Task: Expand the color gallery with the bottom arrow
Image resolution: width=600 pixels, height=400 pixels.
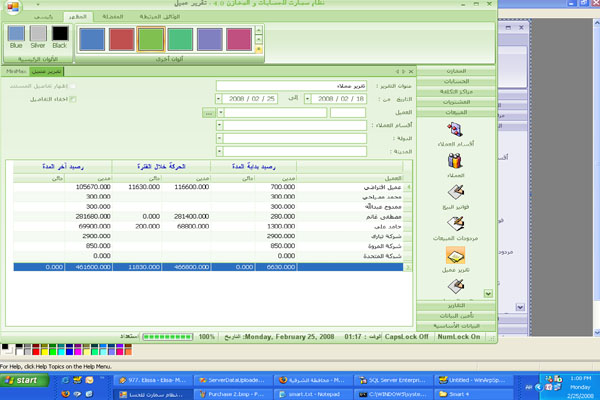Action: coord(259,49)
